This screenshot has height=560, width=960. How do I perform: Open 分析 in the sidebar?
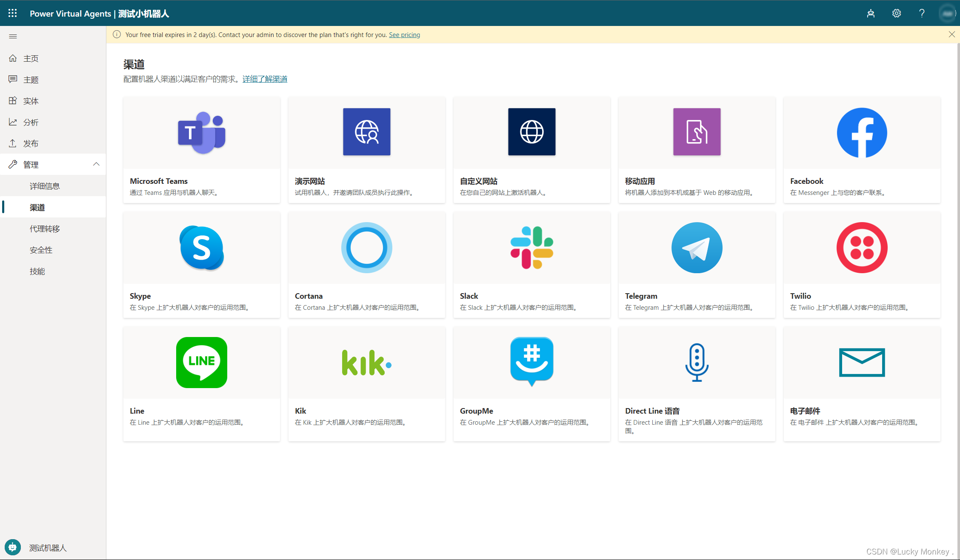[53, 122]
